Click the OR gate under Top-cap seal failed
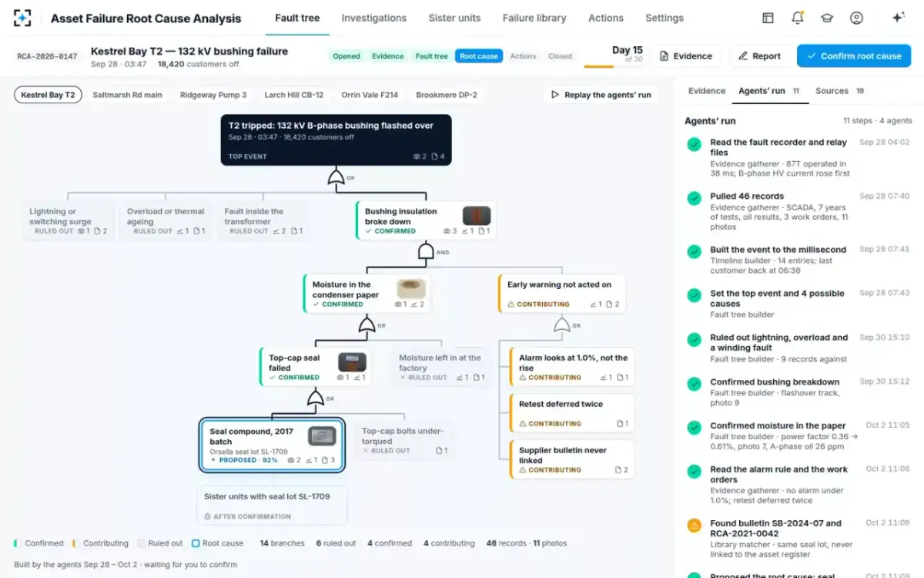924x578 pixels. [316, 398]
